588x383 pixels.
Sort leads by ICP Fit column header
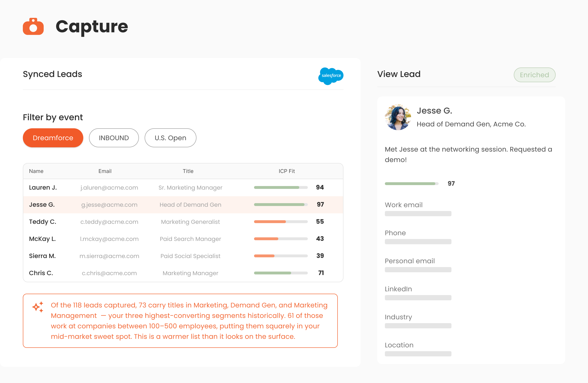pos(287,171)
